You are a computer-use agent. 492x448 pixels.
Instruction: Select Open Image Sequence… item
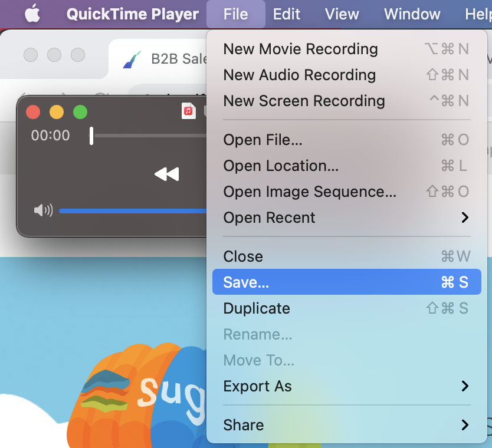click(x=347, y=192)
